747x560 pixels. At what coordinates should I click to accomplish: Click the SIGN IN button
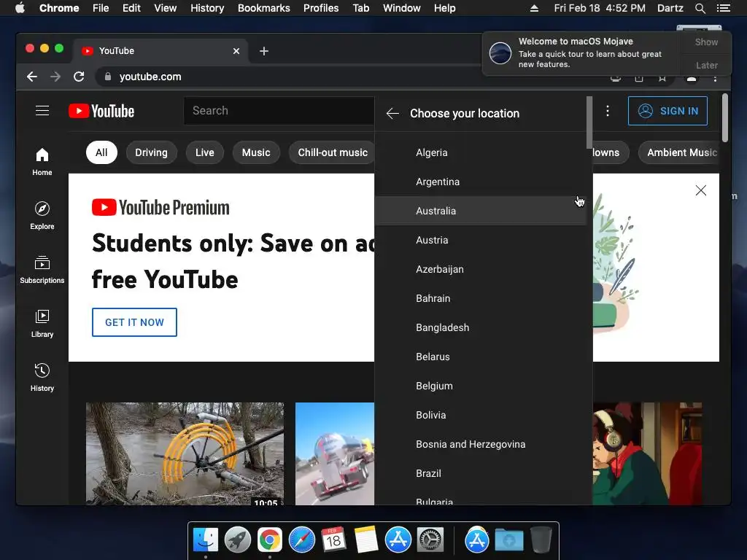point(667,111)
